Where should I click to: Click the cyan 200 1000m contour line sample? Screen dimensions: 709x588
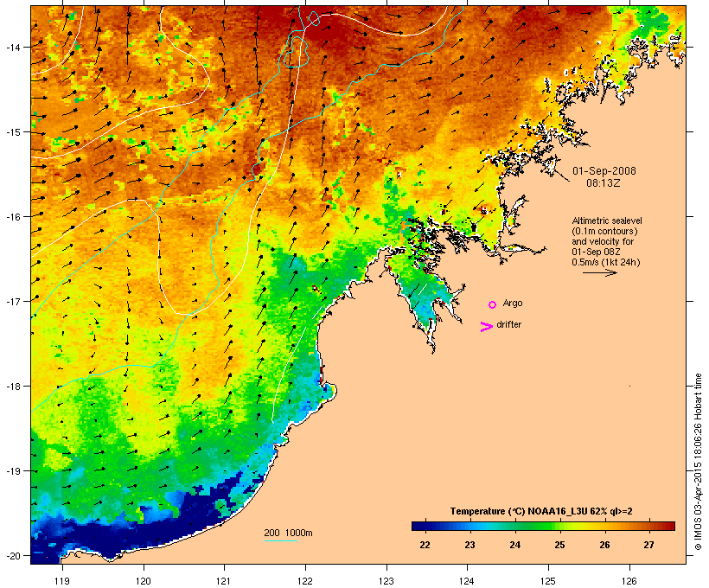[281, 541]
